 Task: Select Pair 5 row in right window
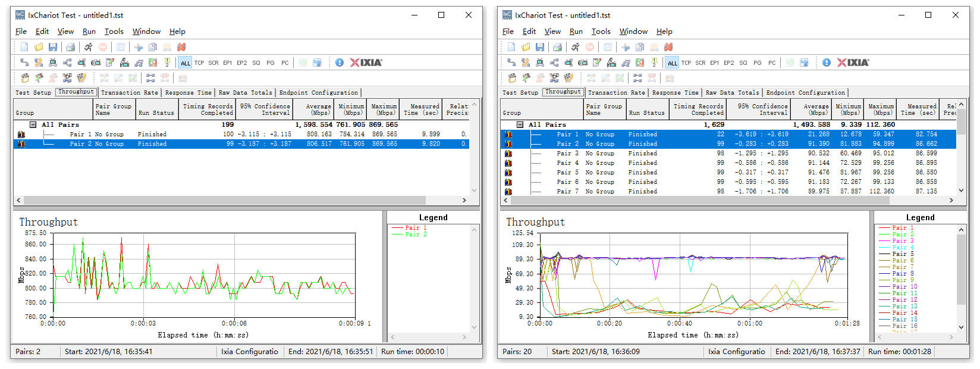[x=728, y=173]
